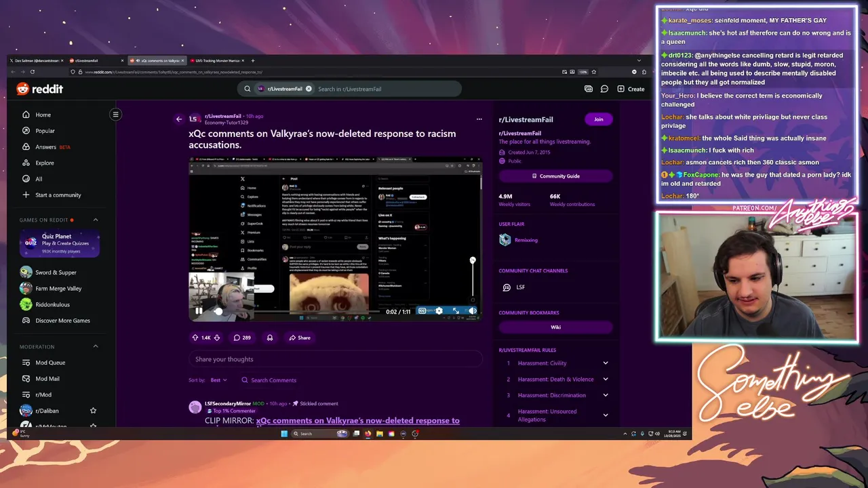868x488 pixels.
Task: Collapse the Moderation section
Action: (x=95, y=346)
